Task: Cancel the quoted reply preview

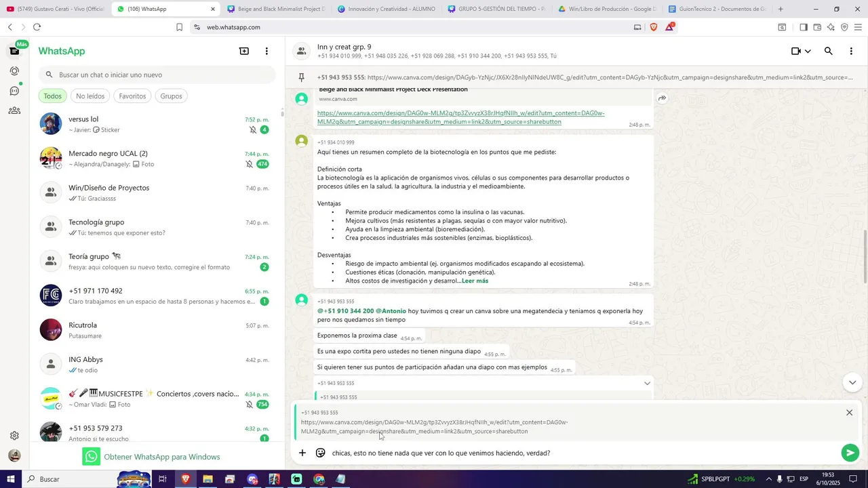Action: pyautogui.click(x=849, y=412)
